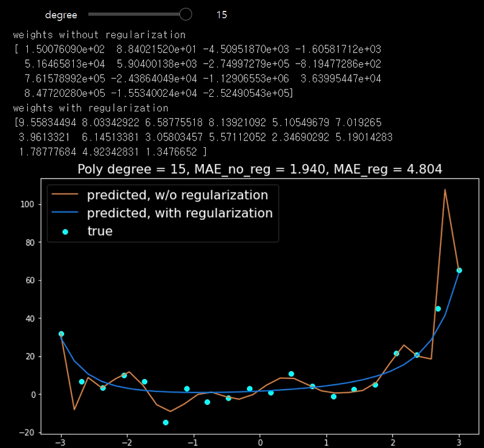Click the slider handle for degree
Image resolution: width=484 pixels, height=448 pixels.
185,14
